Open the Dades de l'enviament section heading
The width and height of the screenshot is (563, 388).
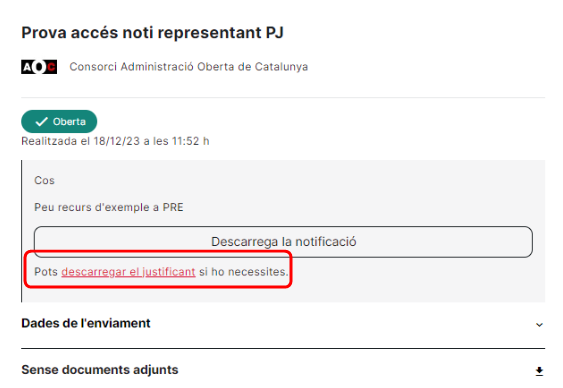point(86,323)
